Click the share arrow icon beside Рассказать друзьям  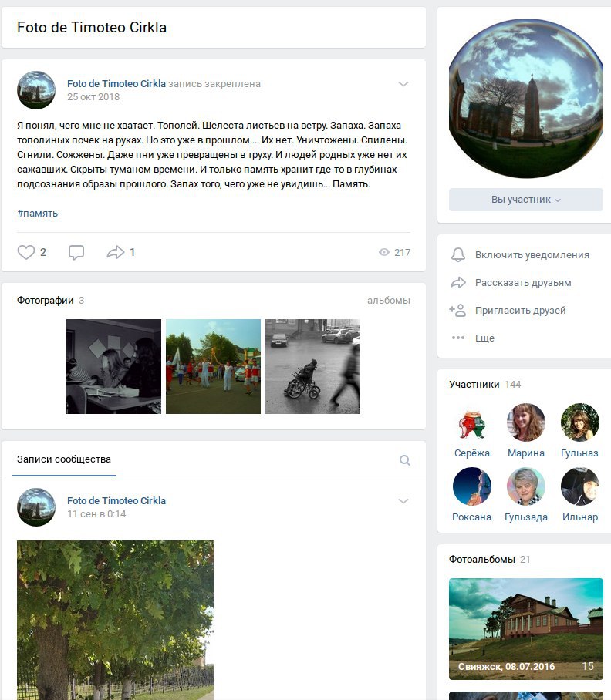coord(457,283)
